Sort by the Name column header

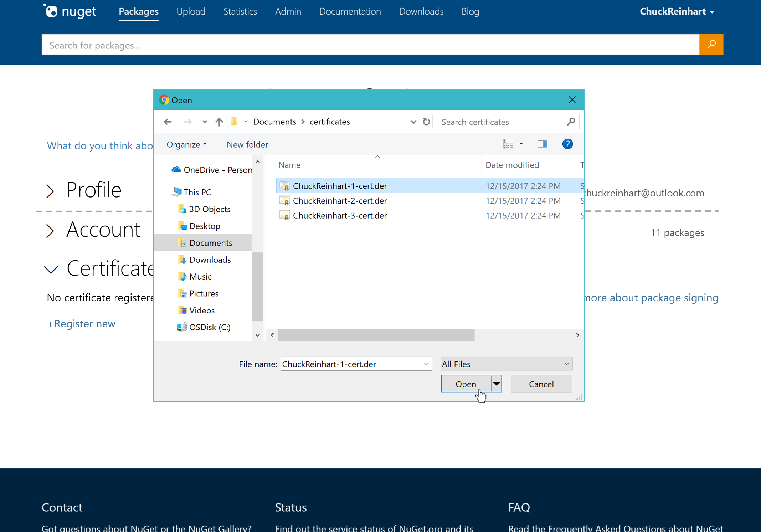pyautogui.click(x=289, y=165)
